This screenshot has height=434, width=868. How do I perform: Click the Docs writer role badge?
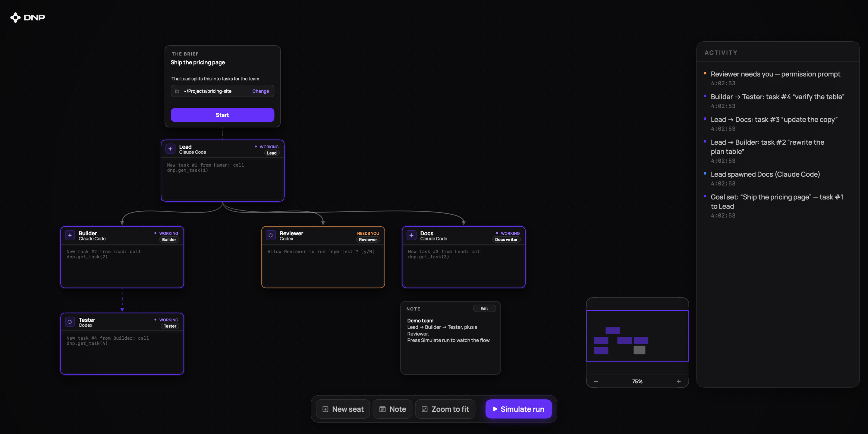[506, 240]
